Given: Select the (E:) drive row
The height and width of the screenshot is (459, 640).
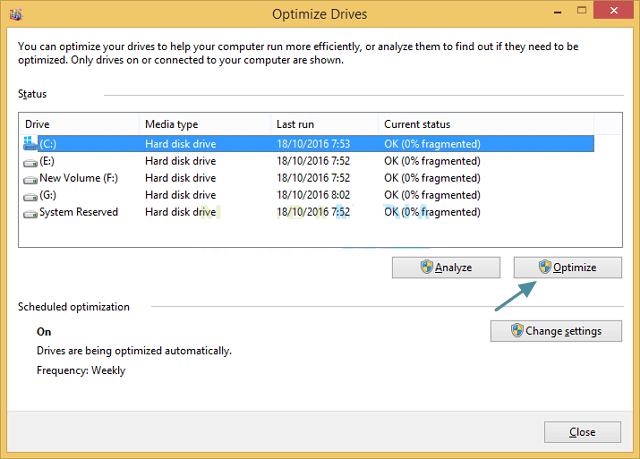Looking at the screenshot, I should 307,161.
